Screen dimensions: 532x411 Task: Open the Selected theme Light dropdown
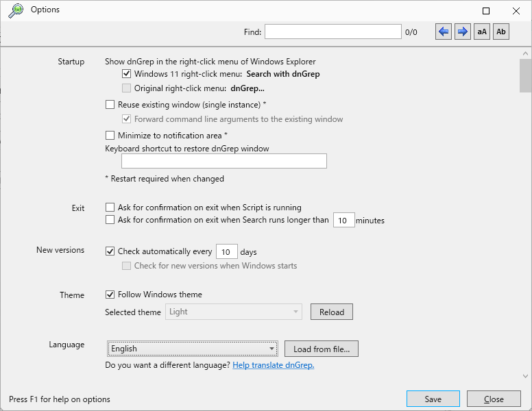234,312
